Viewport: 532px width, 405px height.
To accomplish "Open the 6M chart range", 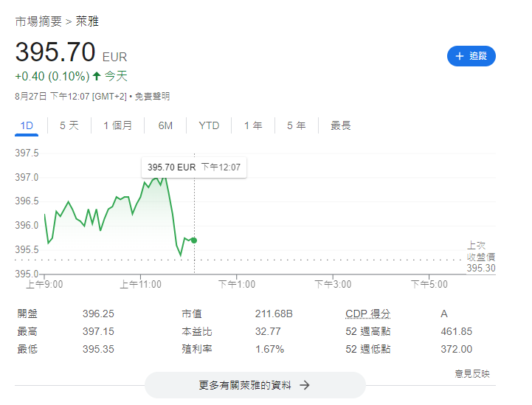I will 165,125.
